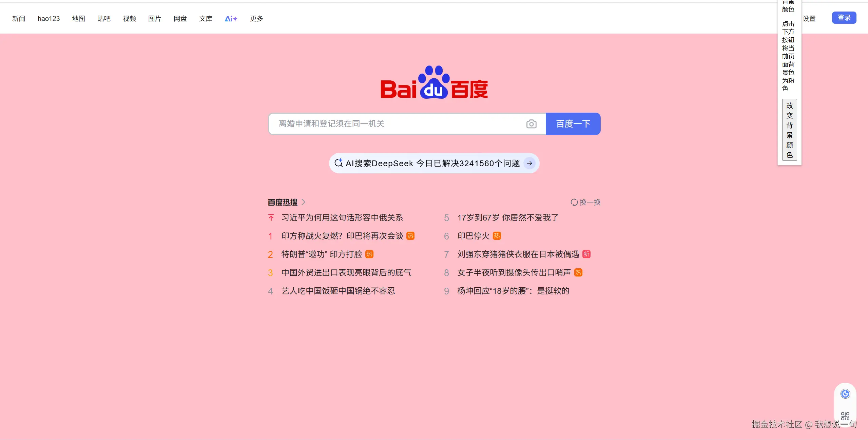Click the QR code icon at bottom right
Image resolution: width=868 pixels, height=440 pixels.
(x=845, y=416)
